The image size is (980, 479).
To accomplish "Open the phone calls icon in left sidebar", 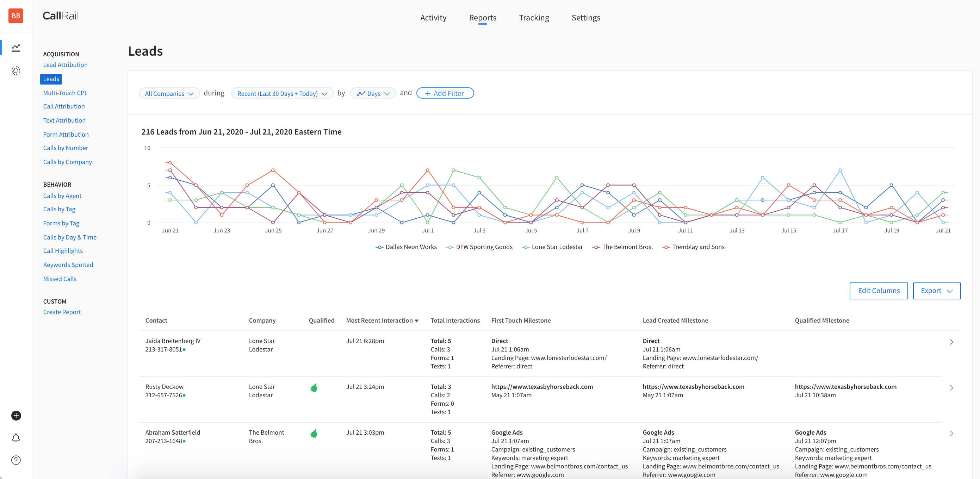I will tap(15, 70).
